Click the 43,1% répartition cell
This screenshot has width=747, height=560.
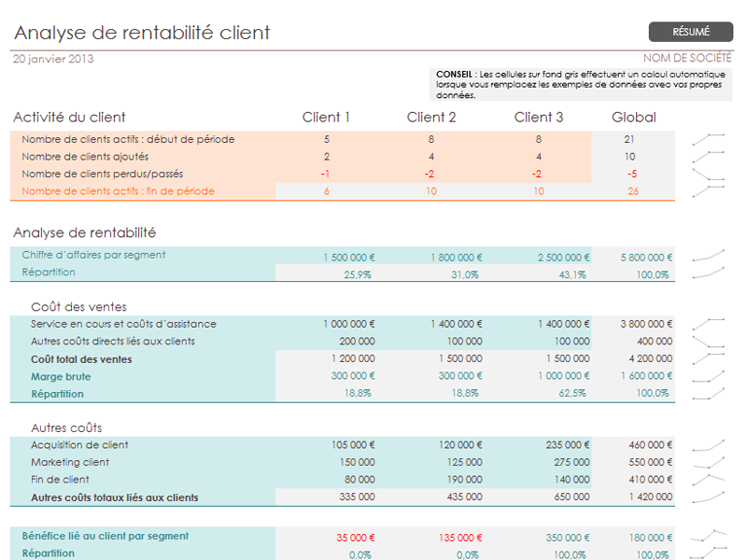[572, 274]
